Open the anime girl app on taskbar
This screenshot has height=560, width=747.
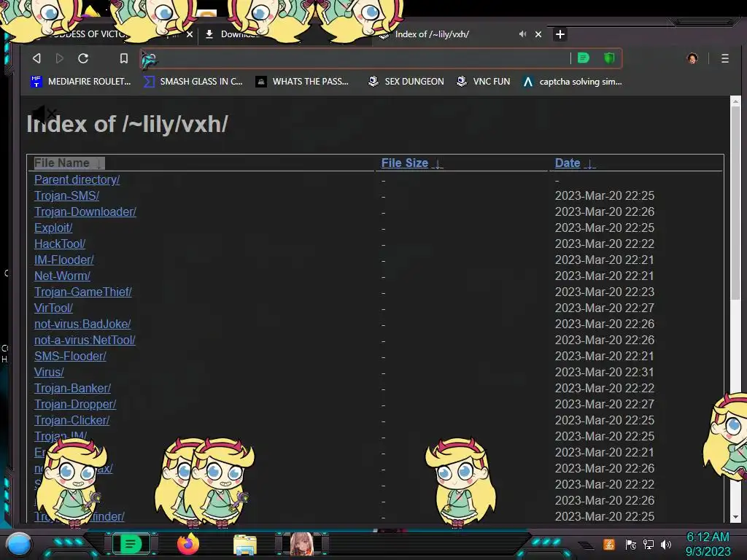[x=301, y=544]
